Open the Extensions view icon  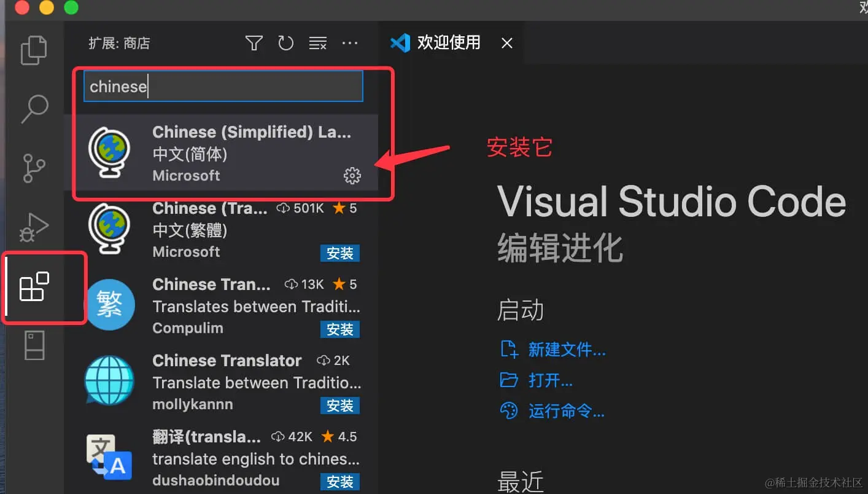(x=34, y=286)
